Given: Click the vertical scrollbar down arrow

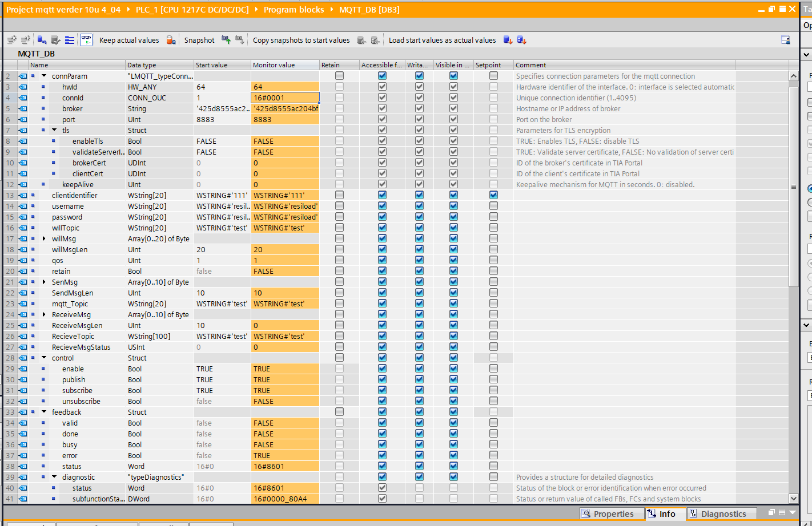Looking at the screenshot, I should click(793, 499).
